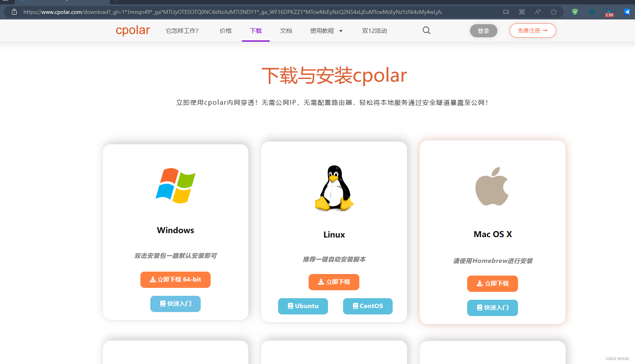Open the 双12活动 nav item

point(374,31)
